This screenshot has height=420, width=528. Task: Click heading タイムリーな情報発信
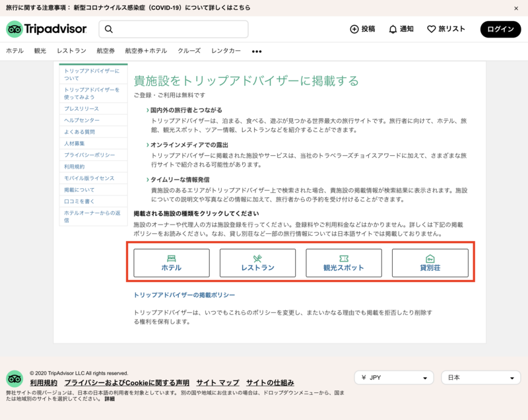[180, 180]
